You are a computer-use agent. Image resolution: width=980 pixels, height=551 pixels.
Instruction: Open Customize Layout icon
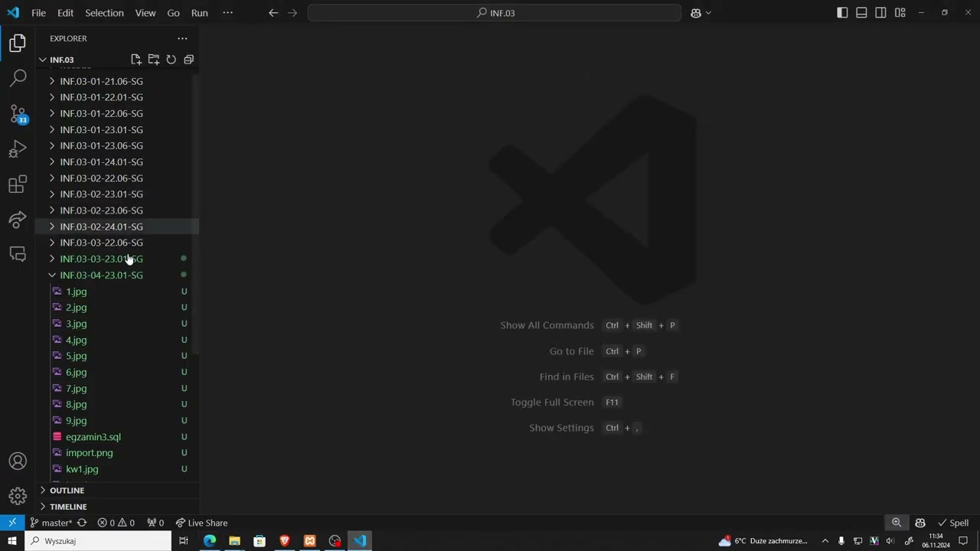click(x=900, y=13)
